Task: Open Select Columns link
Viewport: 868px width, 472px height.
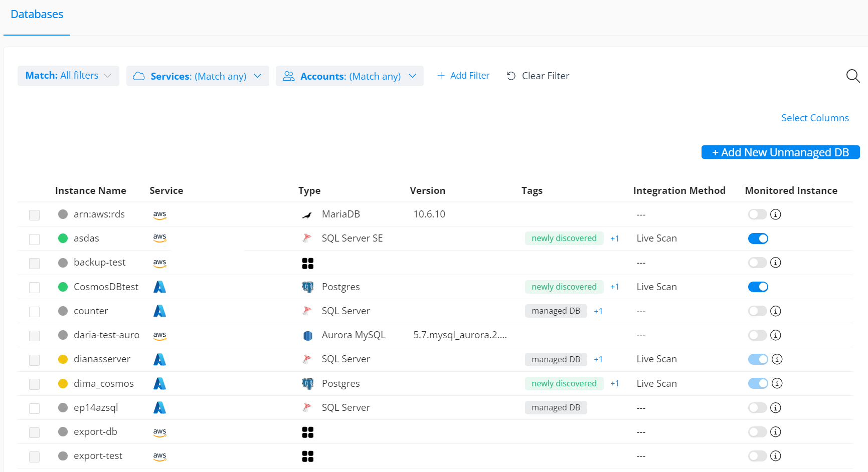Action: tap(815, 118)
